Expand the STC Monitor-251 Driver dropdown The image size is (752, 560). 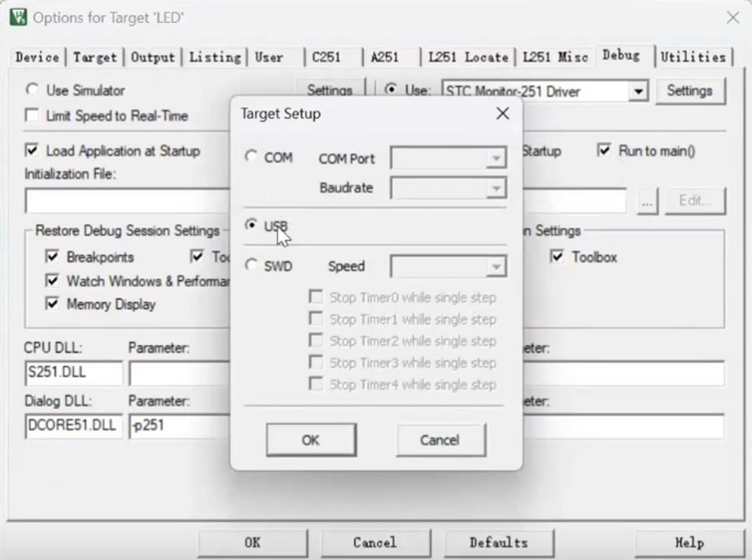pos(638,91)
